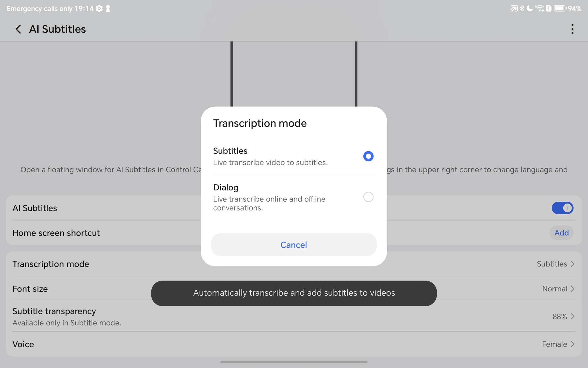Open Voice Female chevron

pyautogui.click(x=572, y=344)
